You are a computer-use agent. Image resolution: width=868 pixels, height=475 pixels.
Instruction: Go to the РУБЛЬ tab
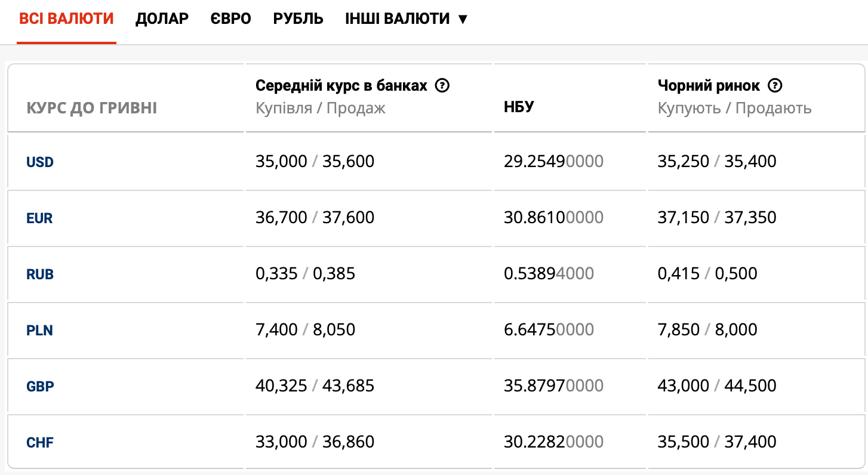(x=298, y=18)
